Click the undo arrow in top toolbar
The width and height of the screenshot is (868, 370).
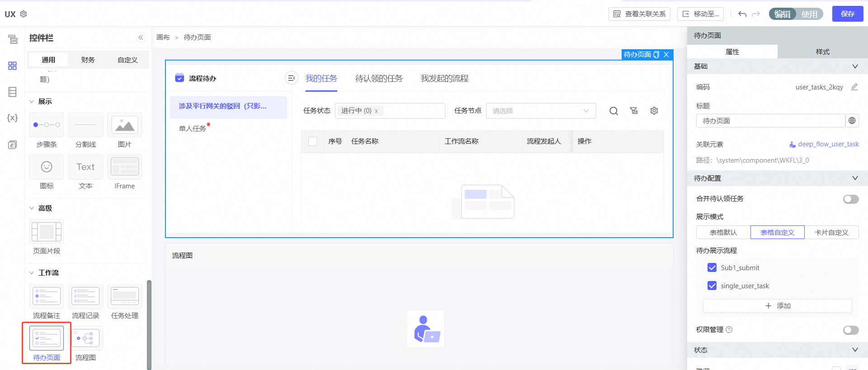point(742,14)
